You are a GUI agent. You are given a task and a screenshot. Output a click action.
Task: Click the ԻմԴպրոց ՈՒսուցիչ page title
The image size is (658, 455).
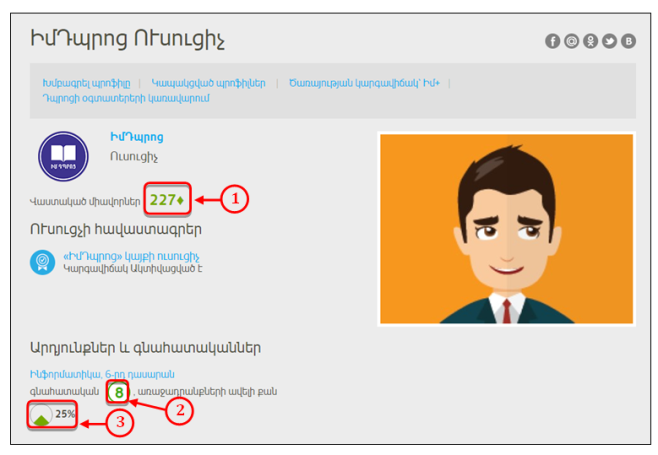coord(128,39)
